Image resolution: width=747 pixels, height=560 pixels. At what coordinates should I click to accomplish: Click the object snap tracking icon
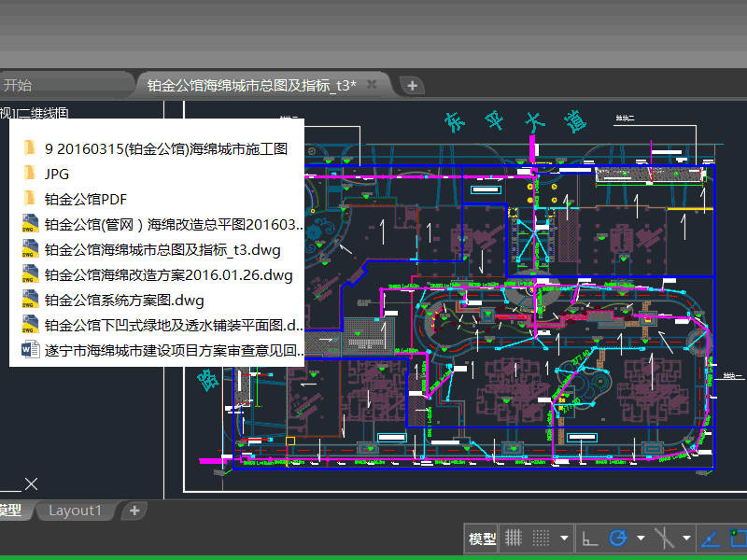click(711, 539)
